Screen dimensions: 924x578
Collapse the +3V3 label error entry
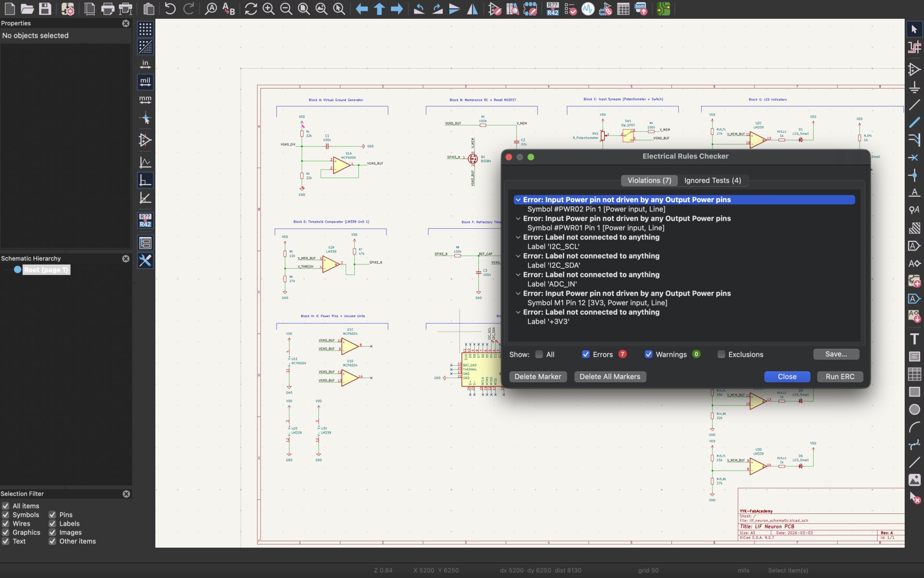(518, 313)
